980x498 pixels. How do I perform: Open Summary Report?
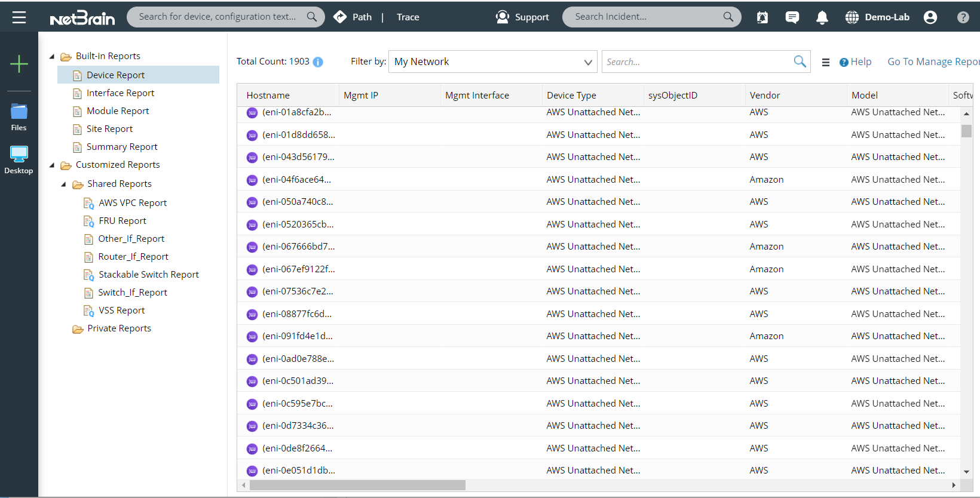(x=122, y=147)
